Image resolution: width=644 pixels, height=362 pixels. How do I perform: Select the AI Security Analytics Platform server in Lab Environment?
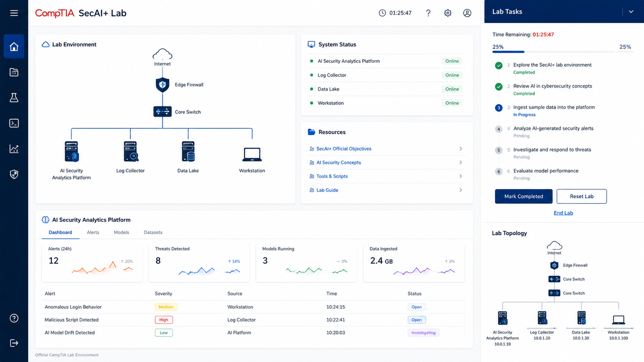click(71, 151)
